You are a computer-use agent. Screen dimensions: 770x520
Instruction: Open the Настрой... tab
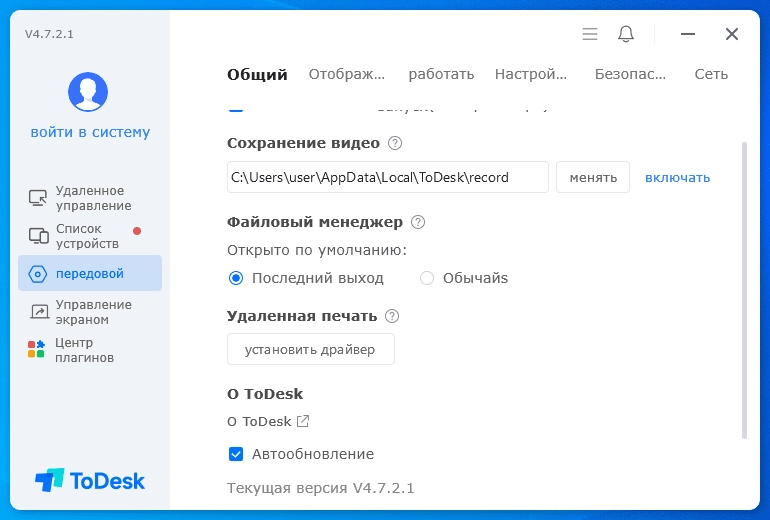(531, 74)
